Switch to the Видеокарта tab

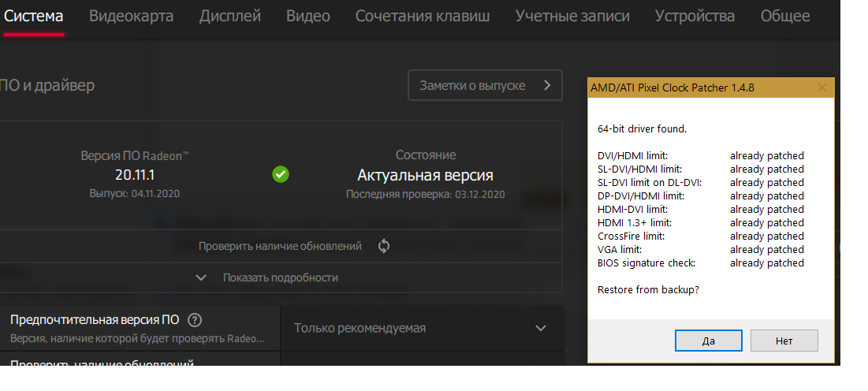[x=132, y=16]
